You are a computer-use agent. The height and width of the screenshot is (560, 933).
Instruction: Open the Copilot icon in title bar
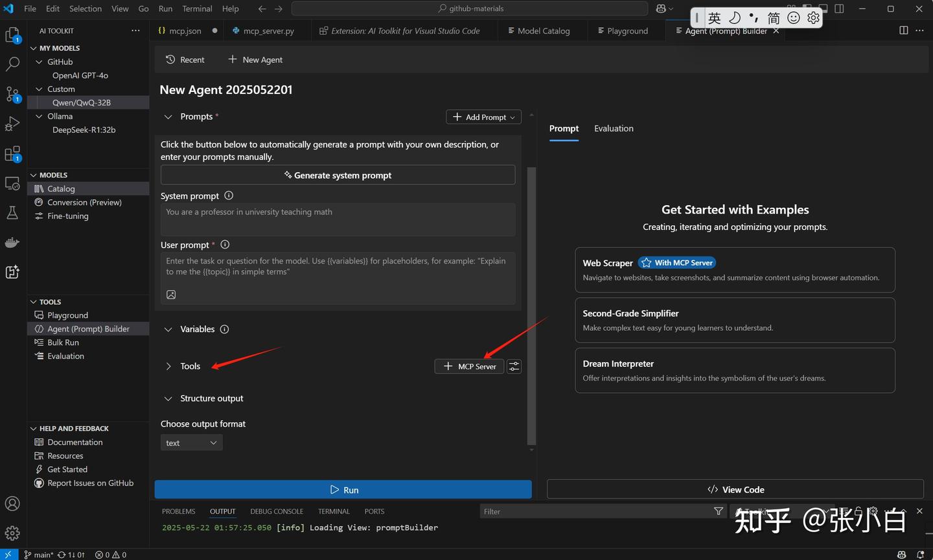tap(661, 8)
